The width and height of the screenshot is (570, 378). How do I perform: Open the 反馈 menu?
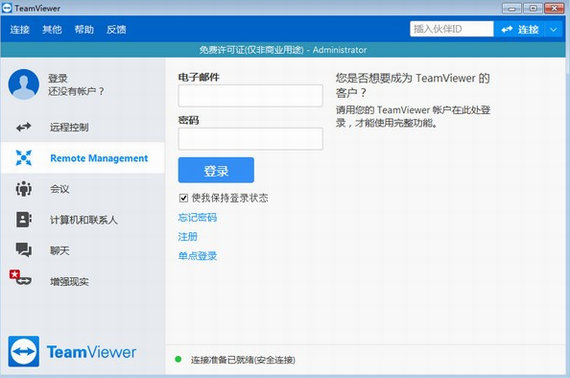click(x=116, y=29)
